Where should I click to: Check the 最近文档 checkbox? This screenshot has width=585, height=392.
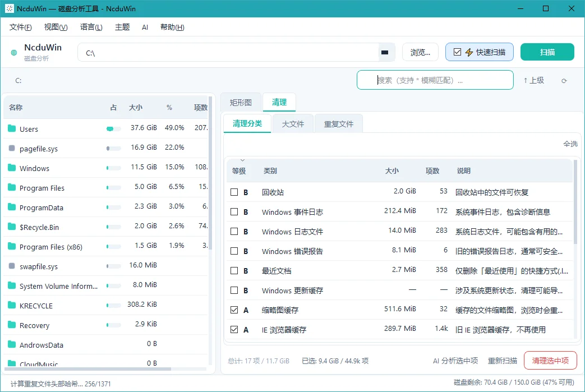234,270
